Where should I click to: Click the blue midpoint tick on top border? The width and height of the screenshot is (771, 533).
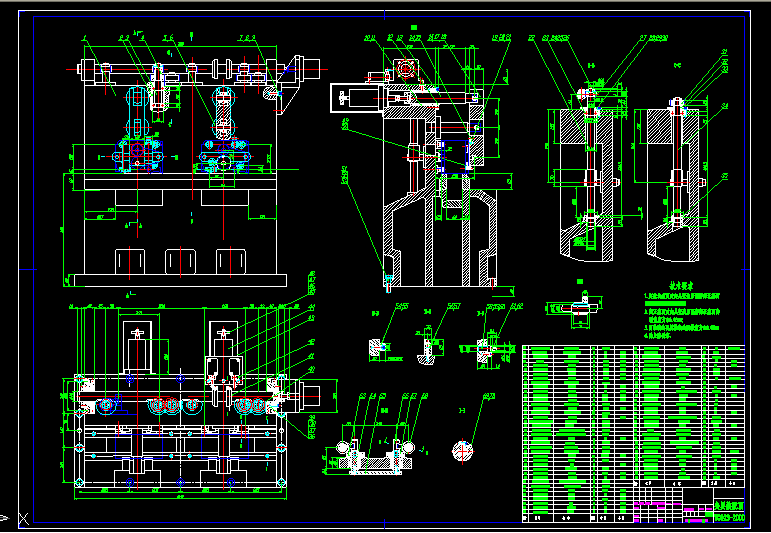point(385,16)
